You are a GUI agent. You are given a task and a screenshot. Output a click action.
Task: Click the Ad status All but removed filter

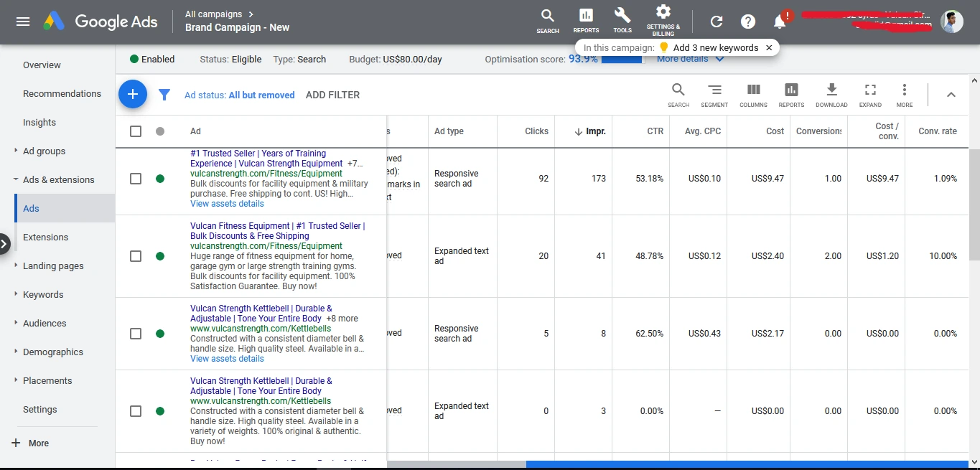240,95
